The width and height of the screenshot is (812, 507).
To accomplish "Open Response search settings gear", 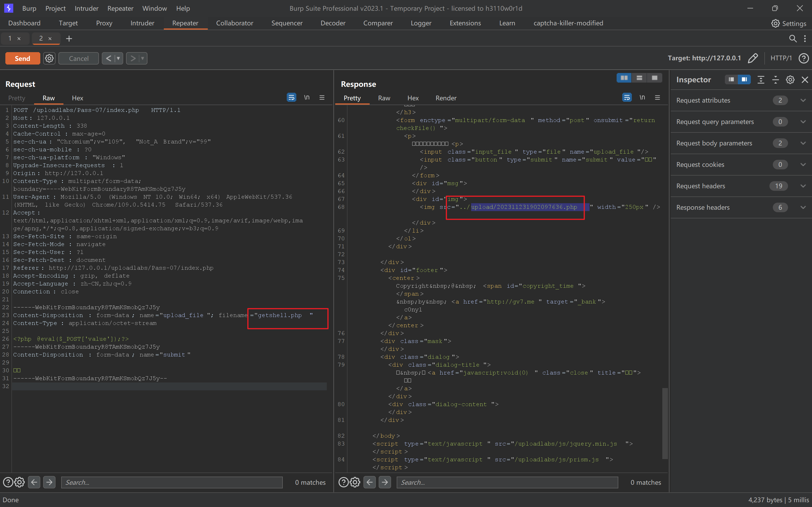I will (355, 482).
